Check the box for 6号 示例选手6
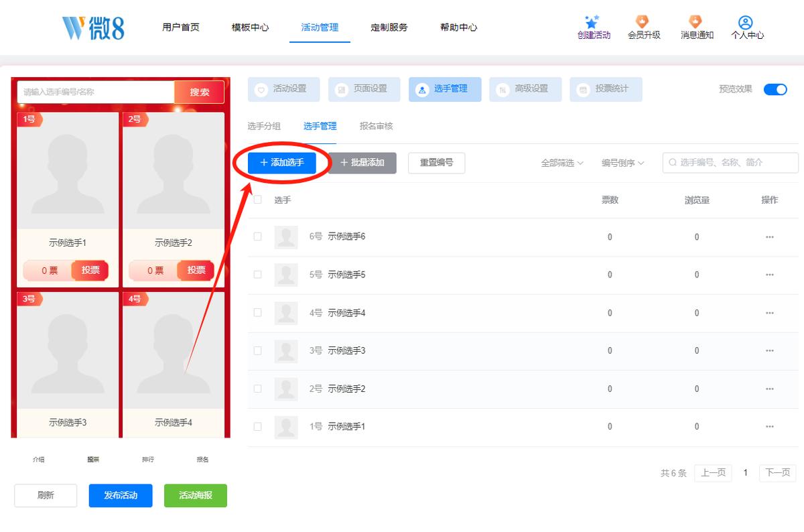The height and width of the screenshot is (532, 804). pos(257,237)
